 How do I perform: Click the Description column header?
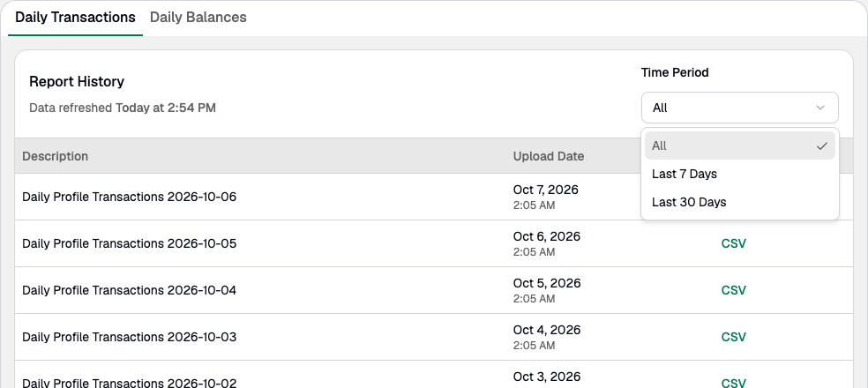pyautogui.click(x=55, y=156)
